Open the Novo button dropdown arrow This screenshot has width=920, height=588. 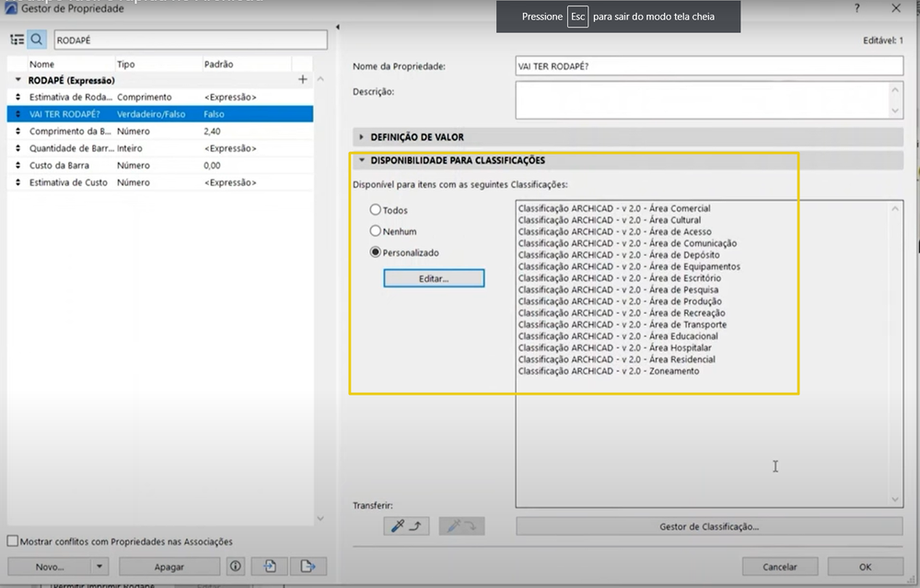[99, 566]
